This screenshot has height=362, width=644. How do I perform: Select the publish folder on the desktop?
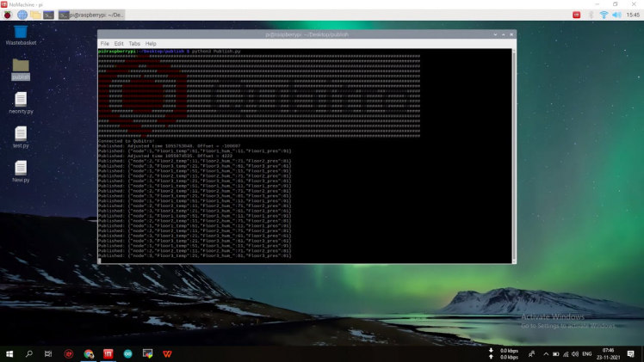21,70
